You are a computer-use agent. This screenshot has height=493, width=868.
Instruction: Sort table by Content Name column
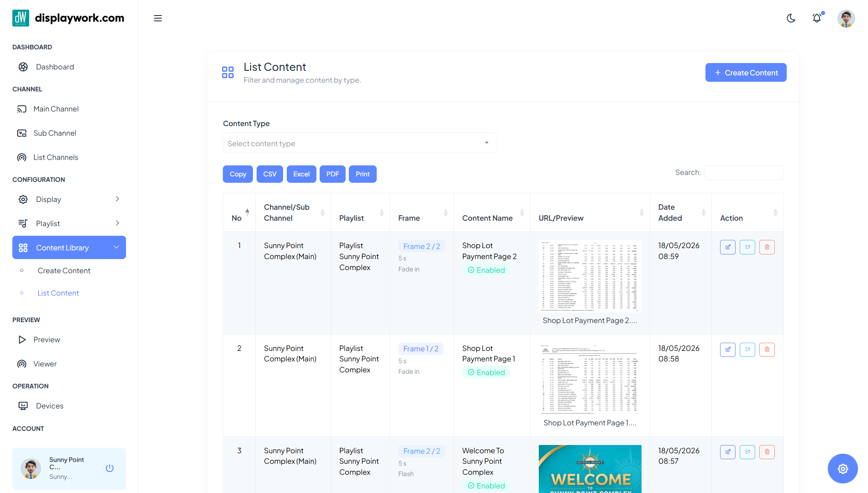(492, 212)
